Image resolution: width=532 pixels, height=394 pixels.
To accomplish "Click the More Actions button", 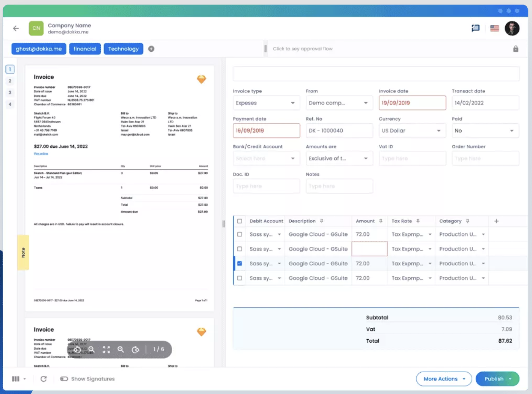I will (x=444, y=379).
